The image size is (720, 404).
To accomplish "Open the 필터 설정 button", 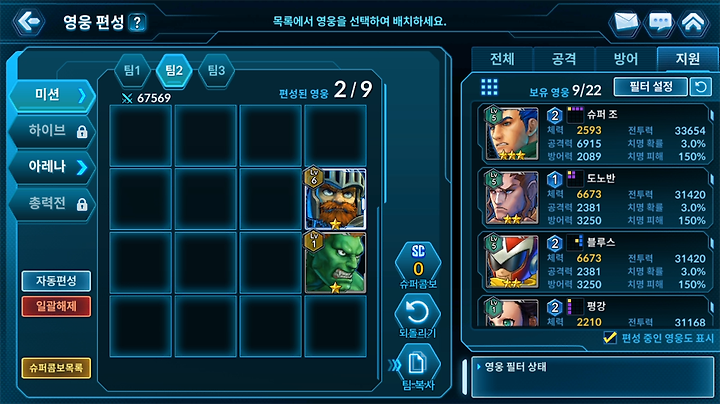I will [x=651, y=86].
